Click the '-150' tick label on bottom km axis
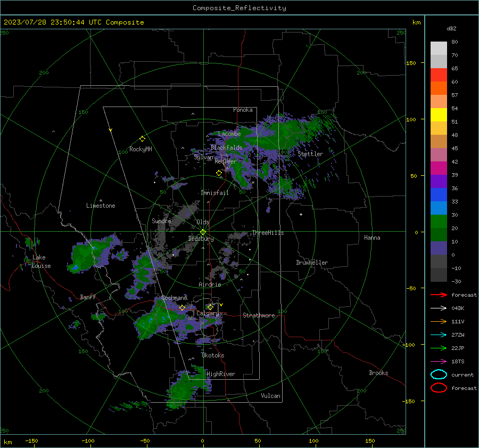 [x=31, y=441]
